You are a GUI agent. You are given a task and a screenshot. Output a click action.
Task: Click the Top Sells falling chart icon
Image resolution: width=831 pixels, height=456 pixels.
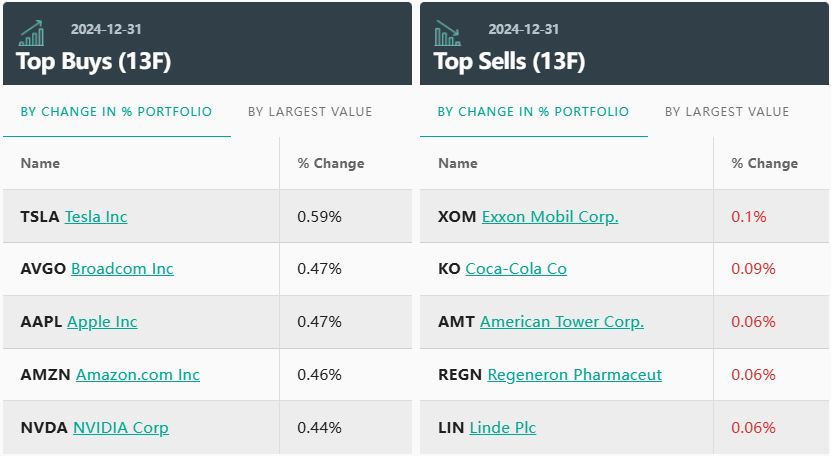(448, 33)
